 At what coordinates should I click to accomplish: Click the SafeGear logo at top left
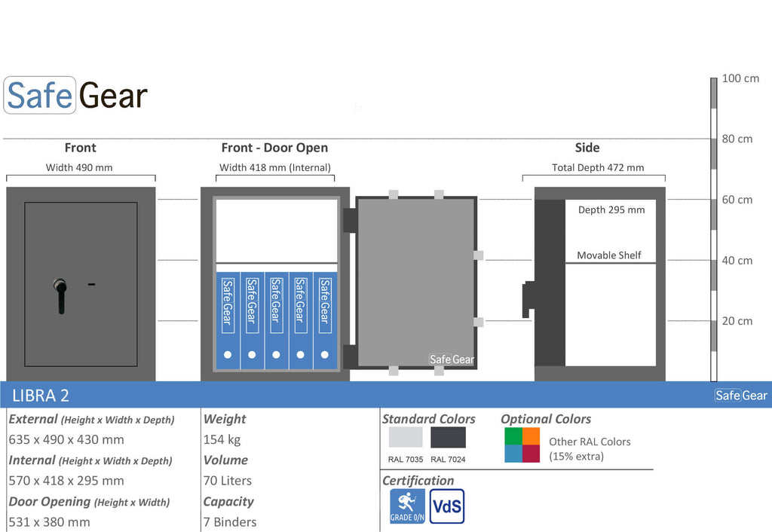tap(76, 95)
